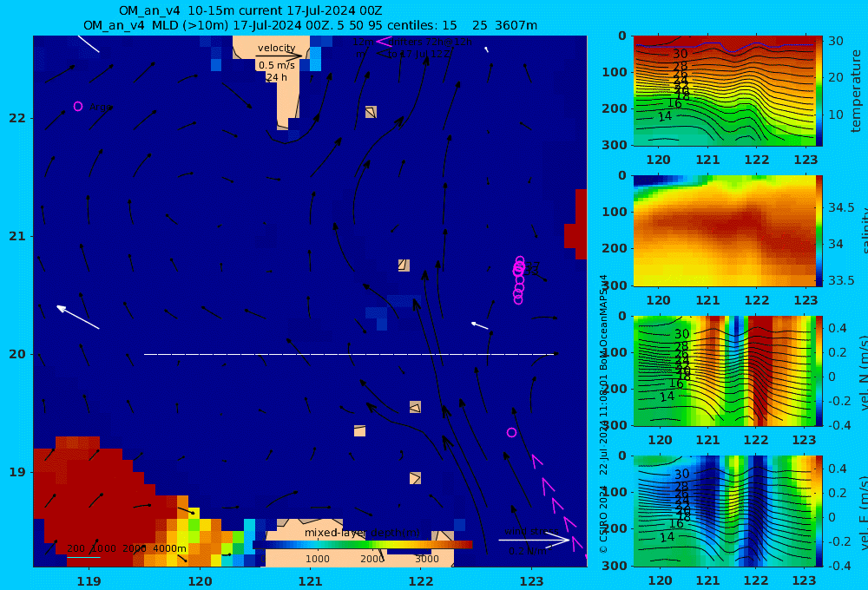The image size is (868, 590).
Task: Click the salinity colorbar
Action: click(x=819, y=231)
